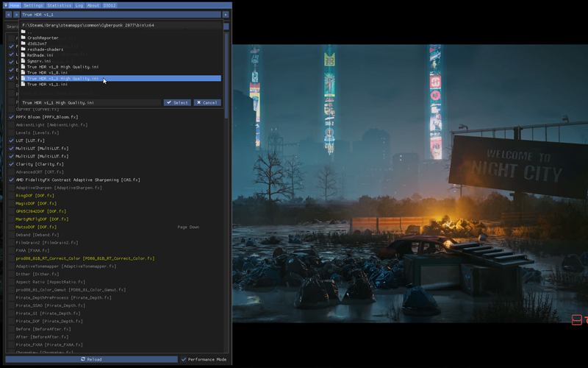Enable After [BeforeAfter.fx] effect
The image size is (588, 368).
click(x=11, y=337)
